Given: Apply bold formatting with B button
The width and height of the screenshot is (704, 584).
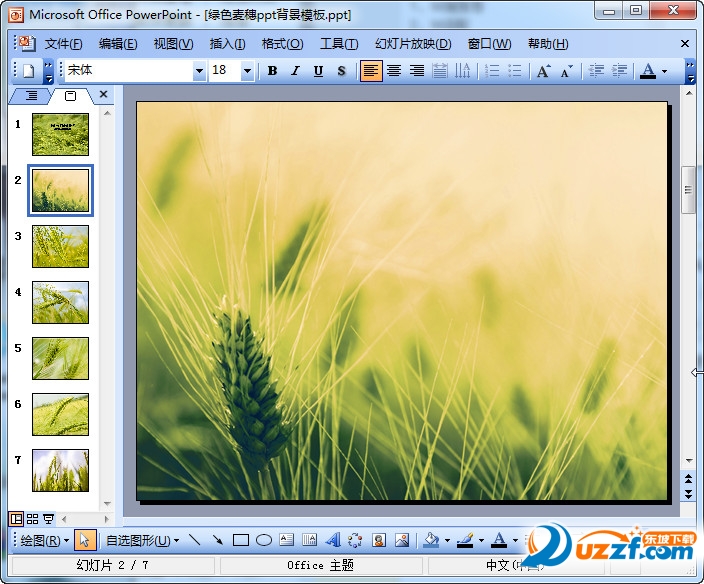Looking at the screenshot, I should point(272,71).
